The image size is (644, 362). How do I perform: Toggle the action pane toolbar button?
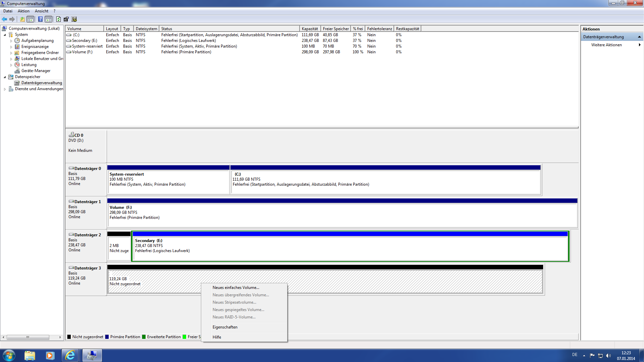[49, 19]
